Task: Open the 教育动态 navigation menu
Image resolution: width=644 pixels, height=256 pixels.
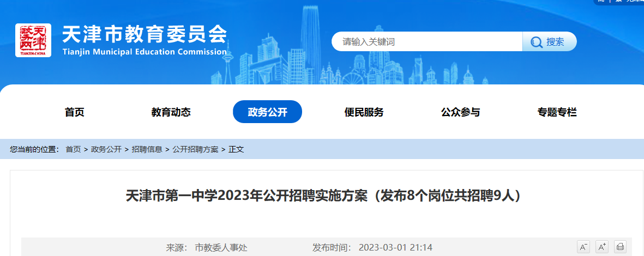Action: 171,112
